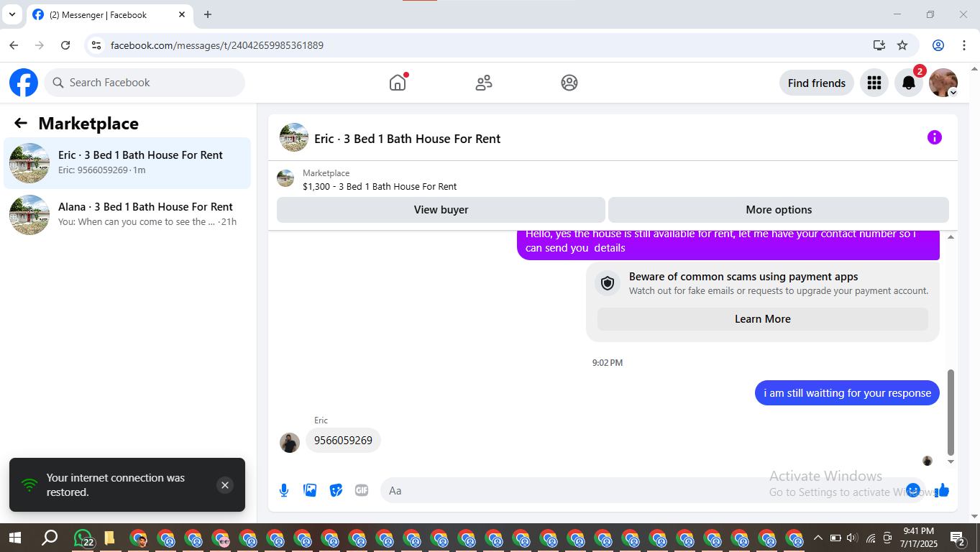This screenshot has width=980, height=552.
Task: Close the Messenger | Facebook tab
Action: click(182, 15)
